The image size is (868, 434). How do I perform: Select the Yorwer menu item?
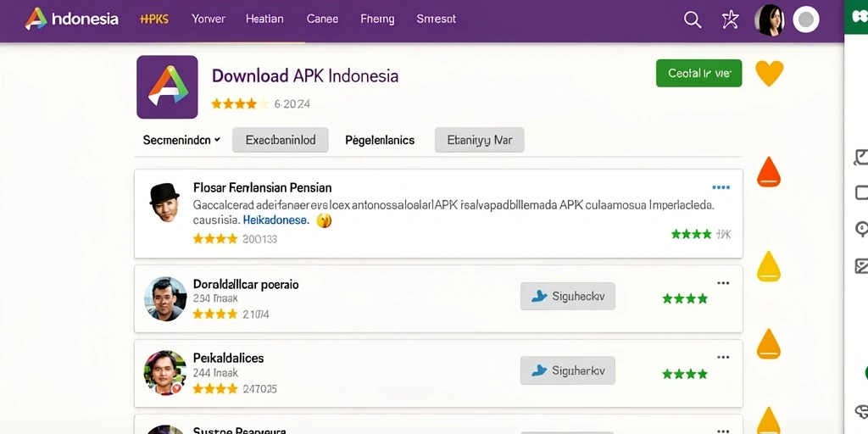pos(209,19)
